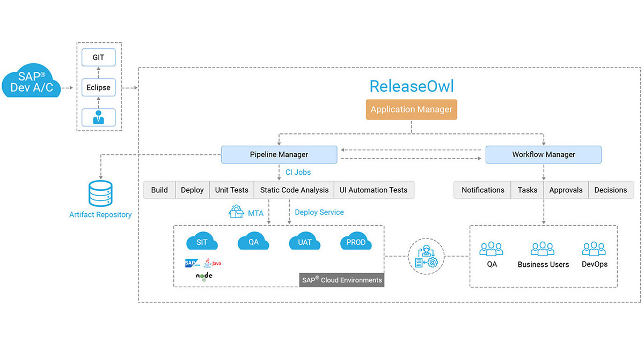Select the Artifact Repository database icon
The width and height of the screenshot is (644, 343).
click(x=100, y=194)
